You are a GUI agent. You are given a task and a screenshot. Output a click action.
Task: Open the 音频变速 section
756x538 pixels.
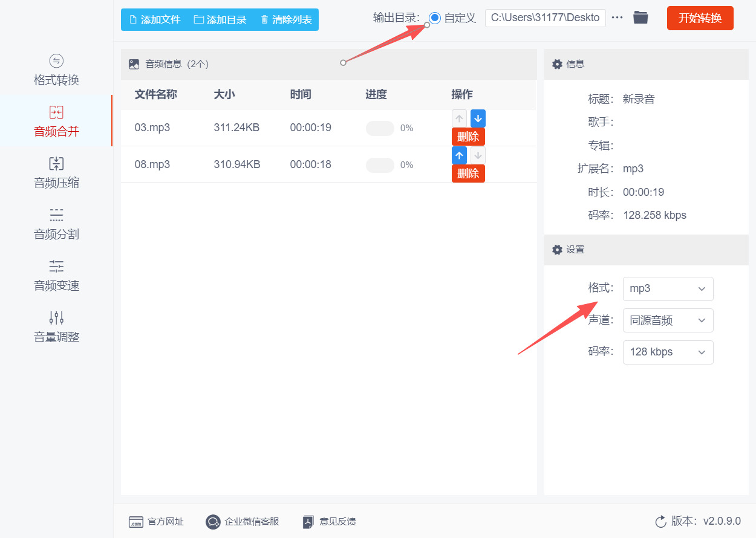[x=56, y=275]
